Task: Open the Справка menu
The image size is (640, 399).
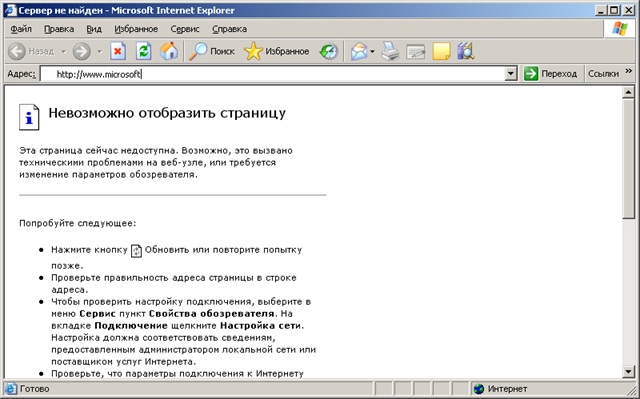Action: (229, 29)
